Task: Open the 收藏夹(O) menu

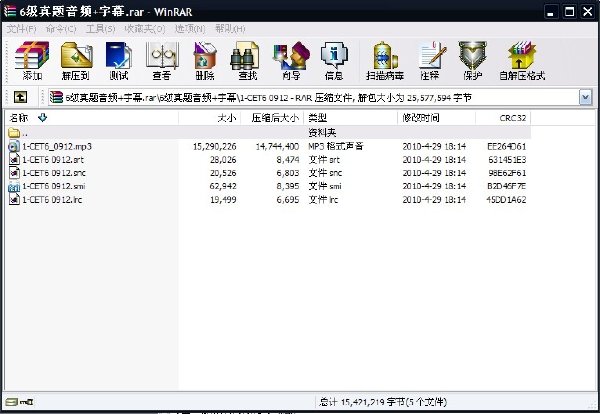Action: [145, 29]
